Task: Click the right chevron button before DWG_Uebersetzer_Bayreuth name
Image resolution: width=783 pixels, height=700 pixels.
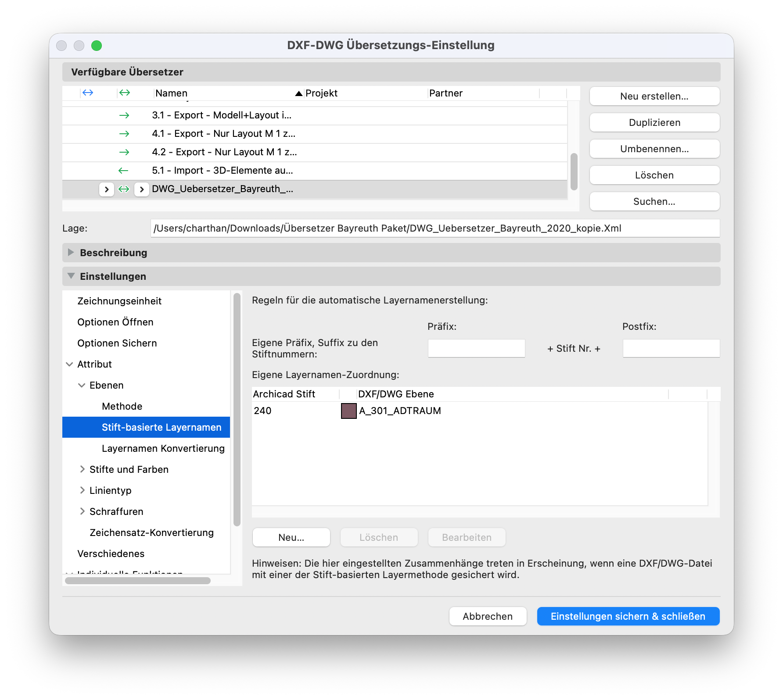Action: pyautogui.click(x=141, y=189)
